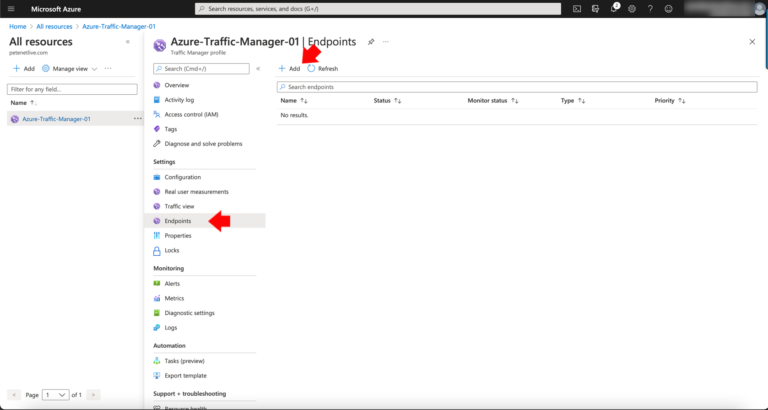Click the resource menu Search (Cmd+/) box

pos(201,69)
